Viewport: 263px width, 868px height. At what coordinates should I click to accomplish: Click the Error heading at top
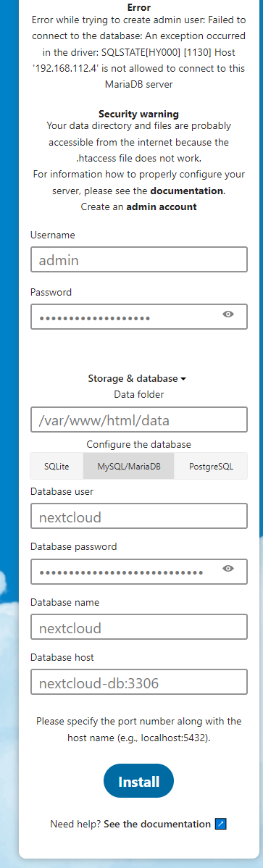click(138, 8)
